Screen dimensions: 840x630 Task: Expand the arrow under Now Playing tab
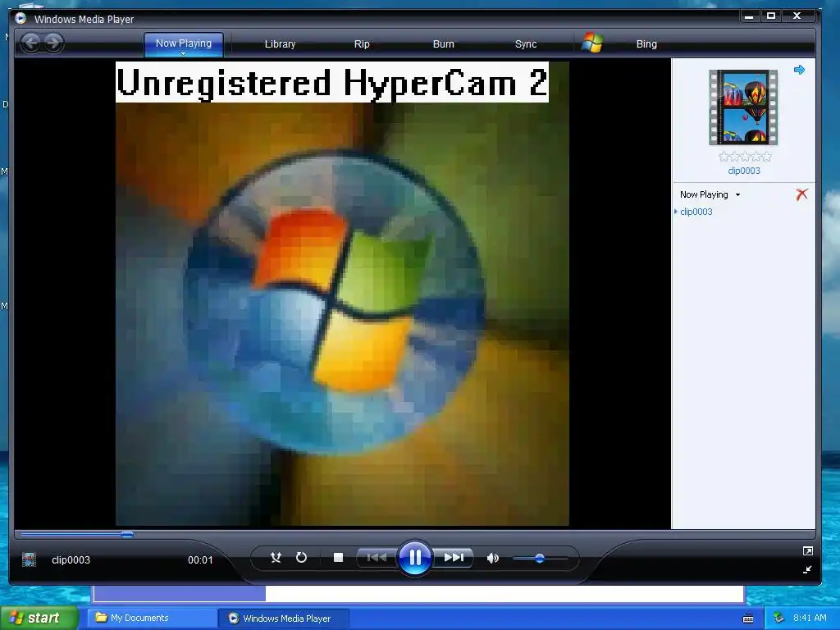pyautogui.click(x=183, y=54)
